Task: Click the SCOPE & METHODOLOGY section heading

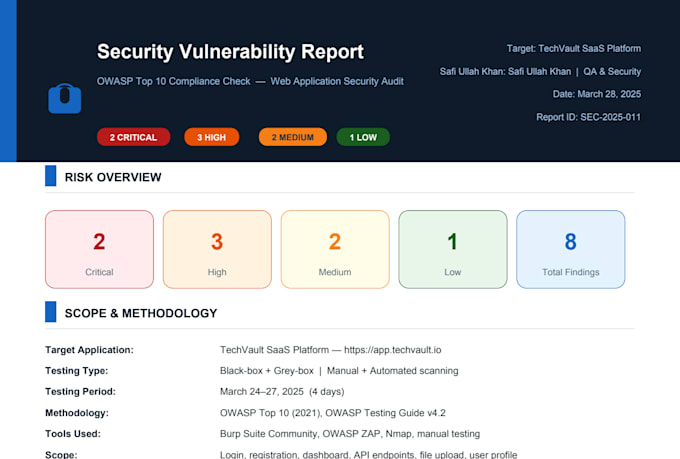Action: pyautogui.click(x=141, y=313)
